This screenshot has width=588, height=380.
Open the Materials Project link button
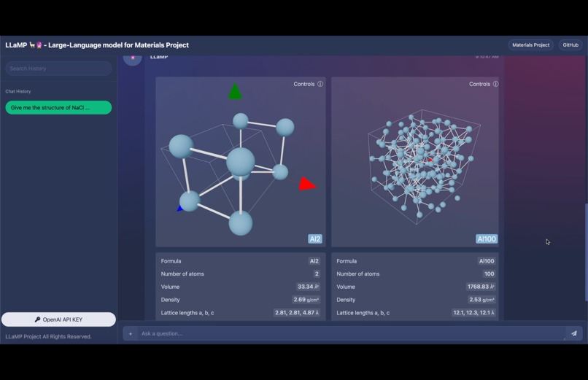[x=530, y=45]
